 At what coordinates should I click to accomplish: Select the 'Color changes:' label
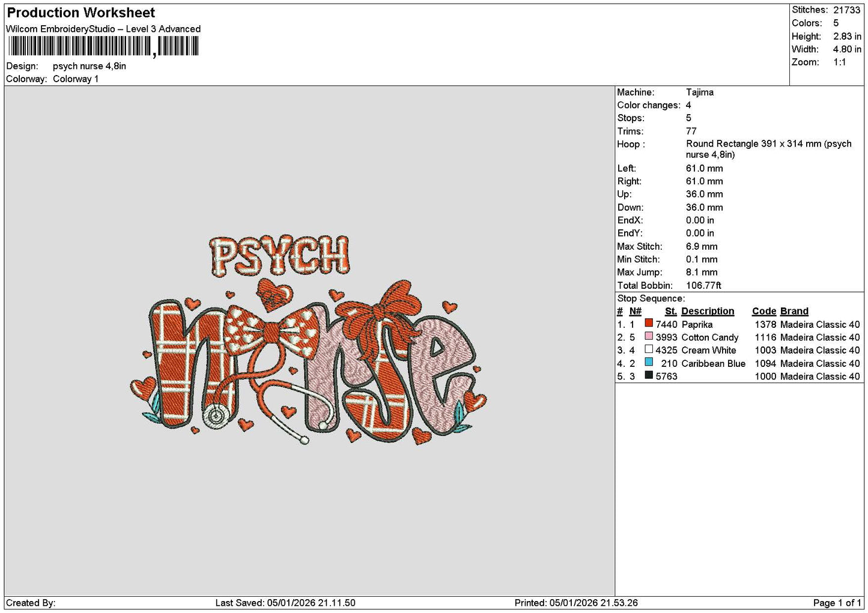click(x=649, y=105)
